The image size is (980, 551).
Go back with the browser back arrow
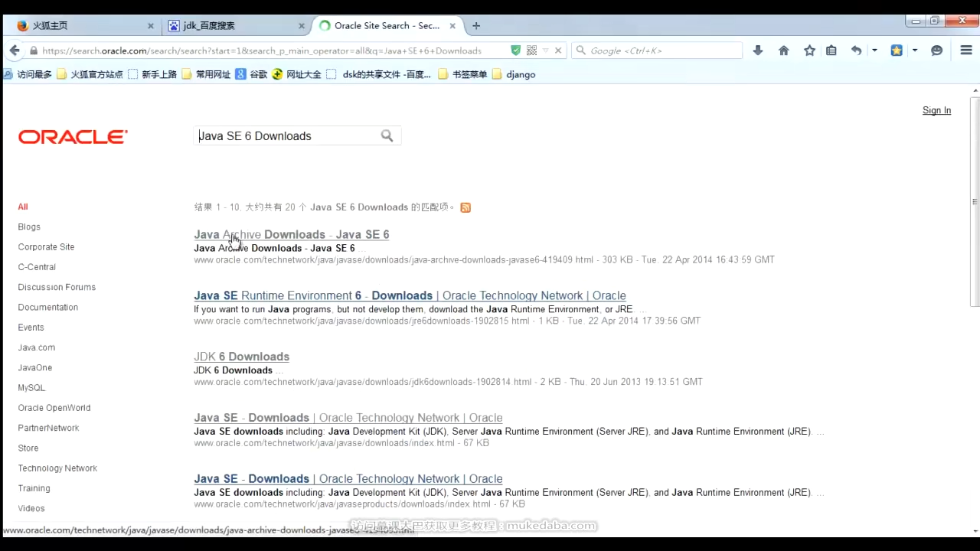click(15, 51)
